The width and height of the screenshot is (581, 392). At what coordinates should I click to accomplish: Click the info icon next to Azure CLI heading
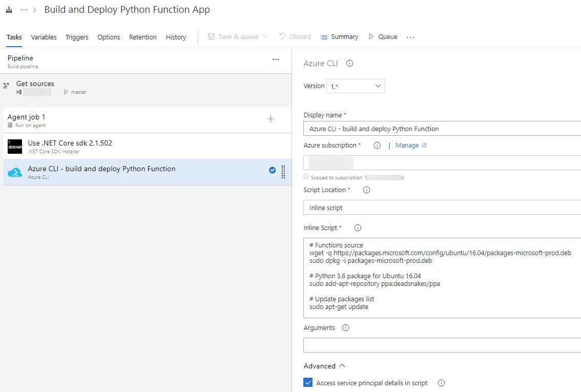(x=348, y=63)
